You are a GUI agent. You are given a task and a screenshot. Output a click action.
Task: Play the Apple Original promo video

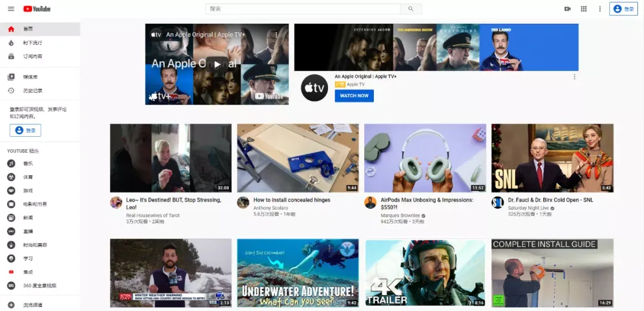[217, 64]
